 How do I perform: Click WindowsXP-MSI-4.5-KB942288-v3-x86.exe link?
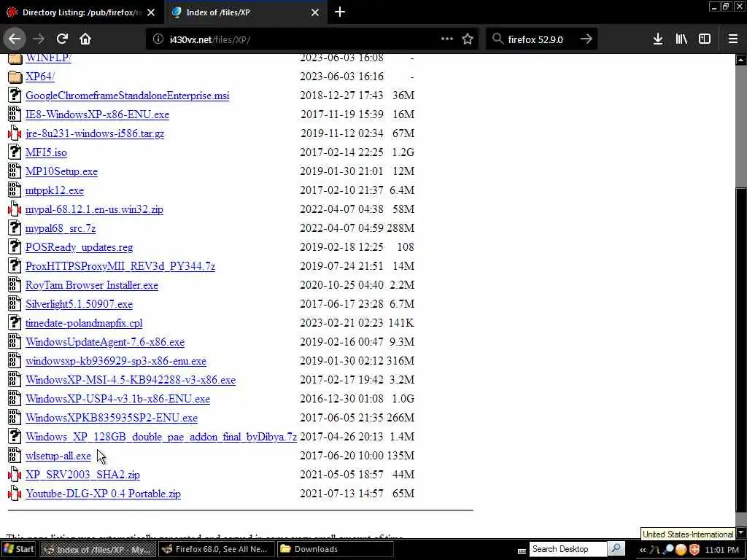tap(131, 380)
